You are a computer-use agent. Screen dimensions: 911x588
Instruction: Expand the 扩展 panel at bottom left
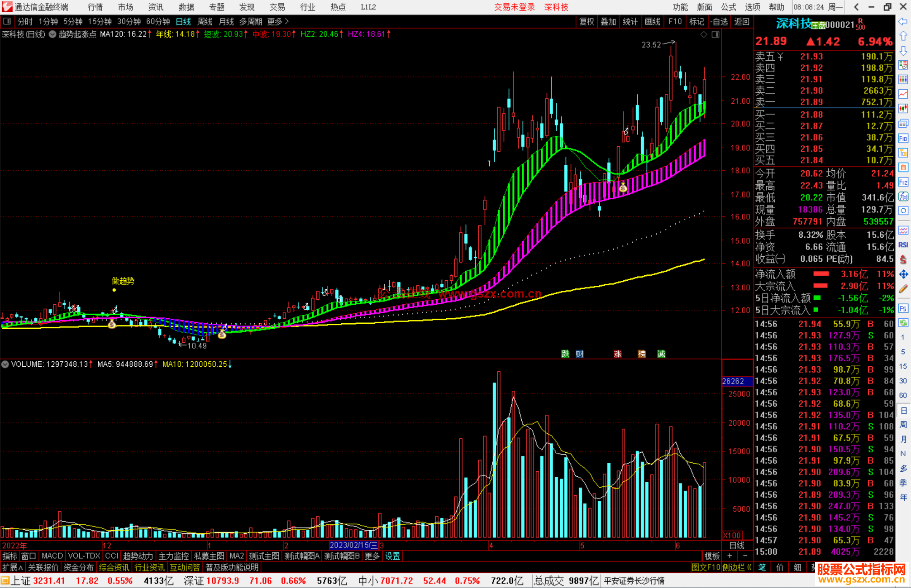click(13, 567)
